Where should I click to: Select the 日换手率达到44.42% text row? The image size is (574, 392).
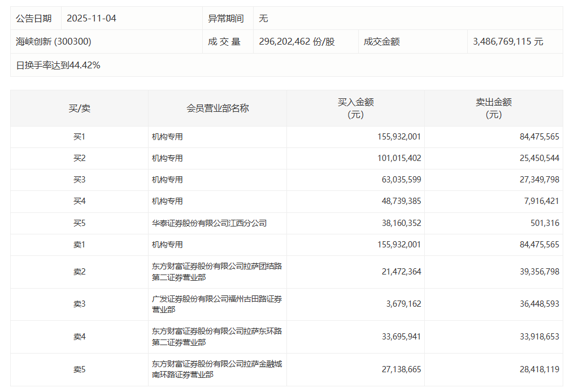click(58, 66)
